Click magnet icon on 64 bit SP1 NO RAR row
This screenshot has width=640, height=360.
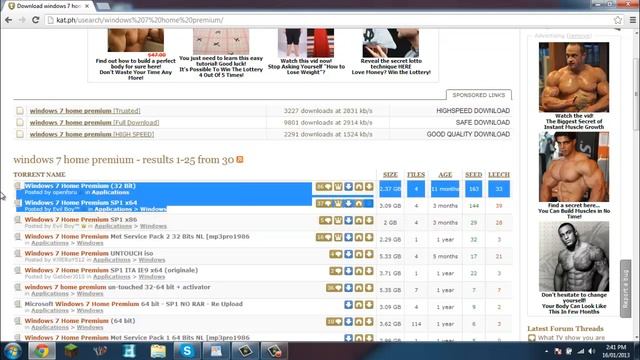click(x=359, y=305)
